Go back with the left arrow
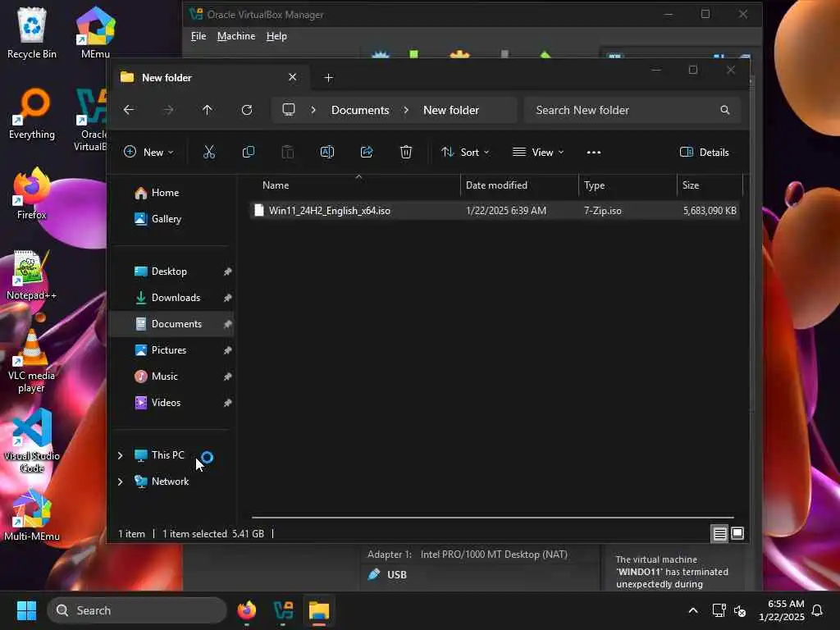Viewport: 840px width, 630px height. click(x=129, y=110)
